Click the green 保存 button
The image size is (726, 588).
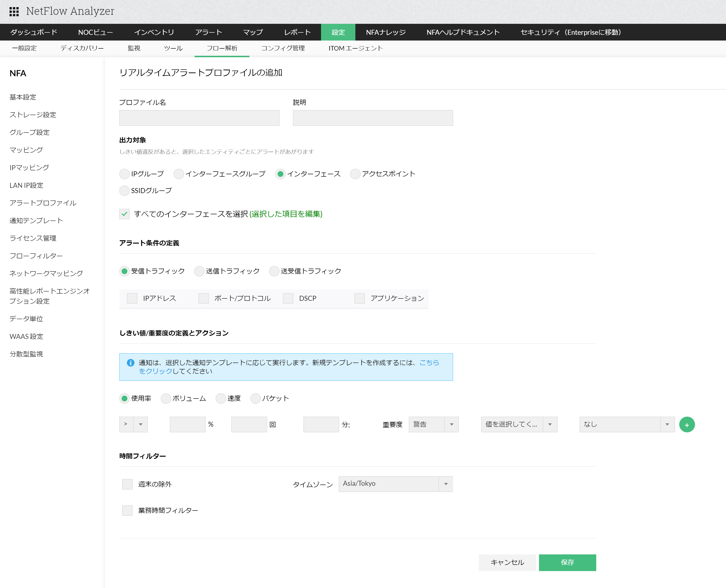(x=567, y=562)
